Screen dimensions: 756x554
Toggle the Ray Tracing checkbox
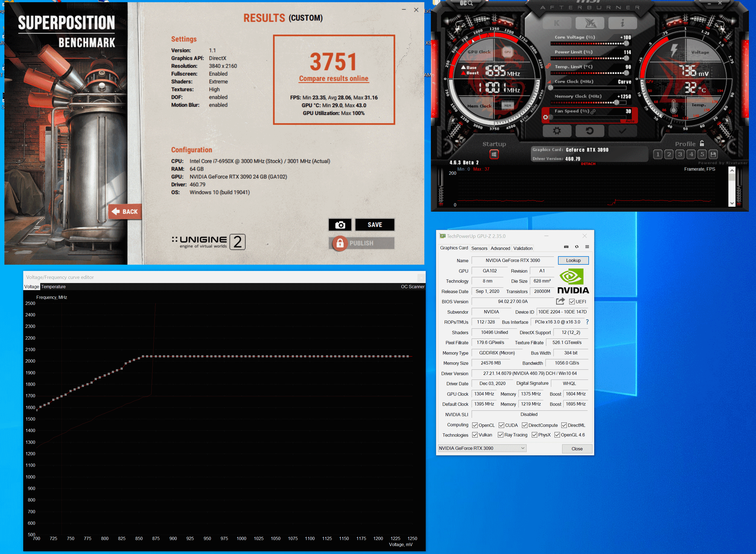coord(501,435)
